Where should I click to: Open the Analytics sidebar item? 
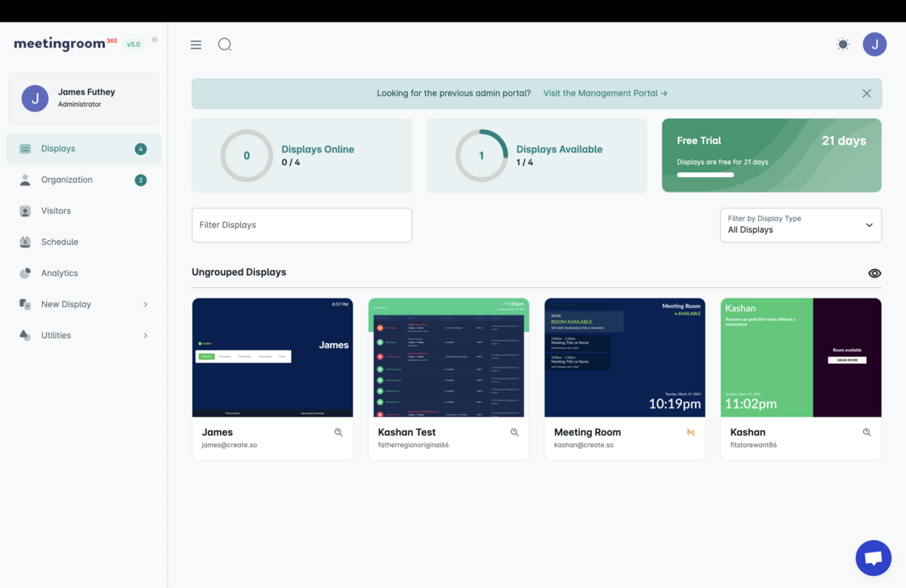click(x=60, y=273)
